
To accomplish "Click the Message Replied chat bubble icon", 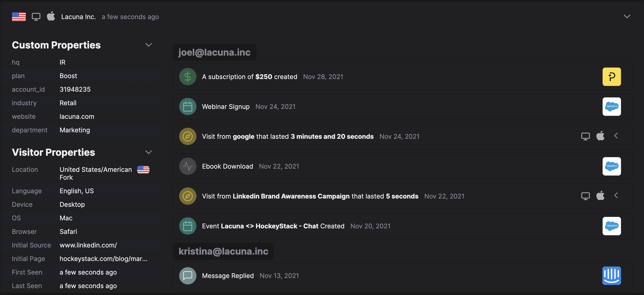I will point(187,276).
